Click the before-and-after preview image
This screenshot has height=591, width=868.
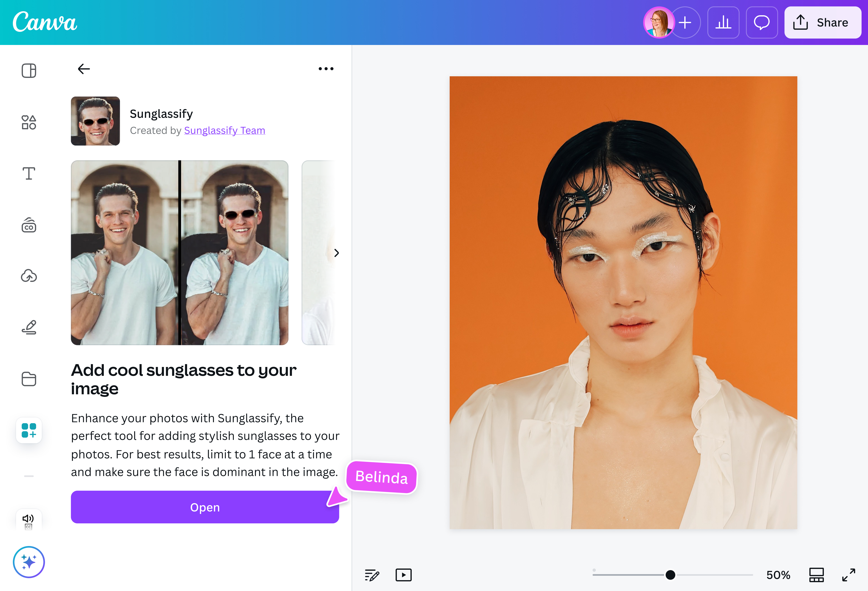[x=180, y=253]
